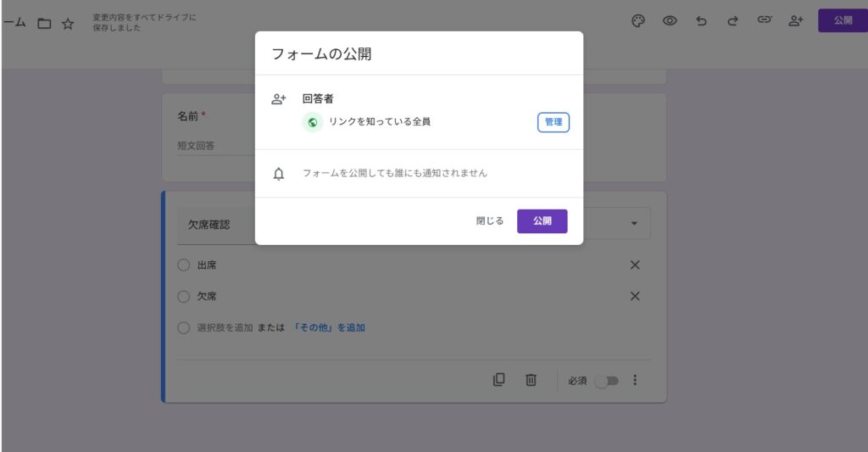Click the undo arrow icon
The image size is (868, 452).
(701, 21)
